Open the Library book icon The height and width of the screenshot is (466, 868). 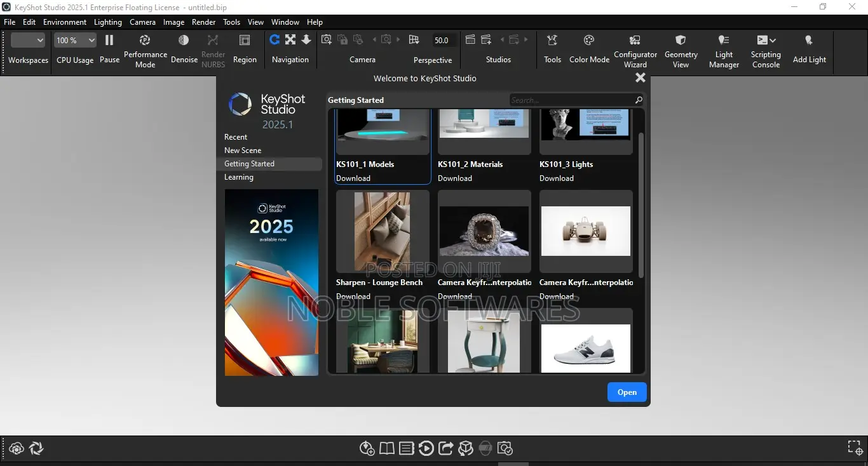386,449
